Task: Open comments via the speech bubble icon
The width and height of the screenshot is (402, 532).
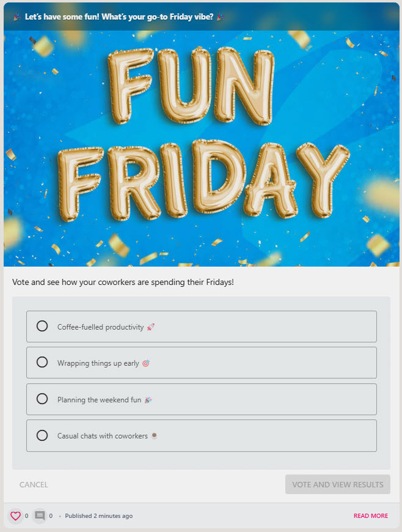Action: click(40, 515)
